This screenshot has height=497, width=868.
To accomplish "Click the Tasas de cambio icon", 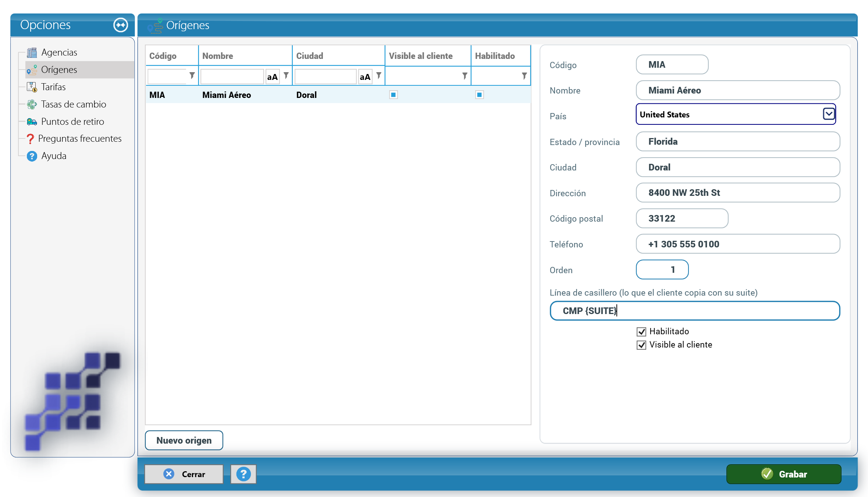I will pos(32,105).
